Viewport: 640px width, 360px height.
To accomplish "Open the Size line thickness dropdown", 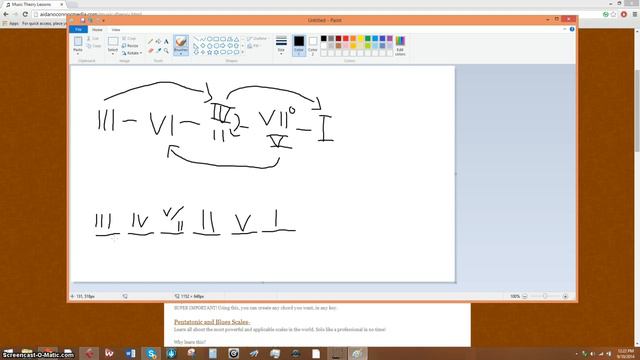I will click(281, 45).
